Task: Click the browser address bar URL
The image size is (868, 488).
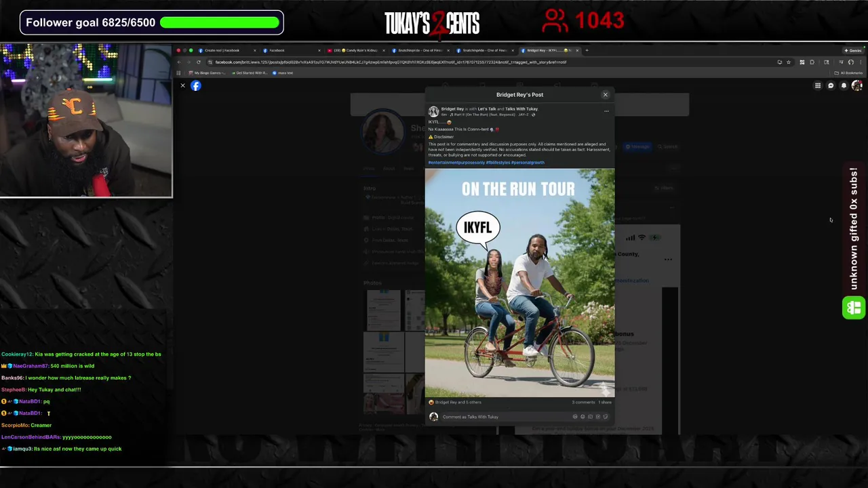Action: 391,62
